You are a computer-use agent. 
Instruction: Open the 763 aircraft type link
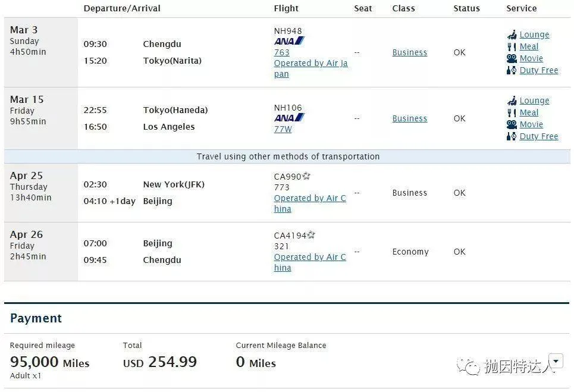click(x=282, y=53)
